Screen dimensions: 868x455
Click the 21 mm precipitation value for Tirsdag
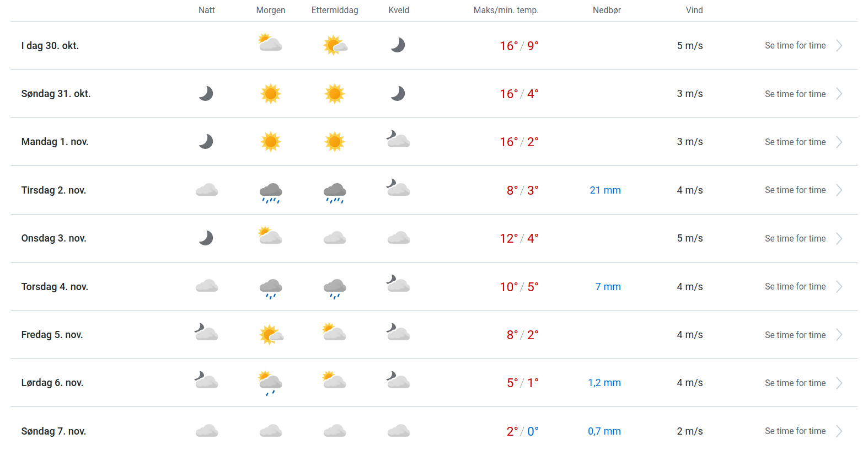point(605,190)
